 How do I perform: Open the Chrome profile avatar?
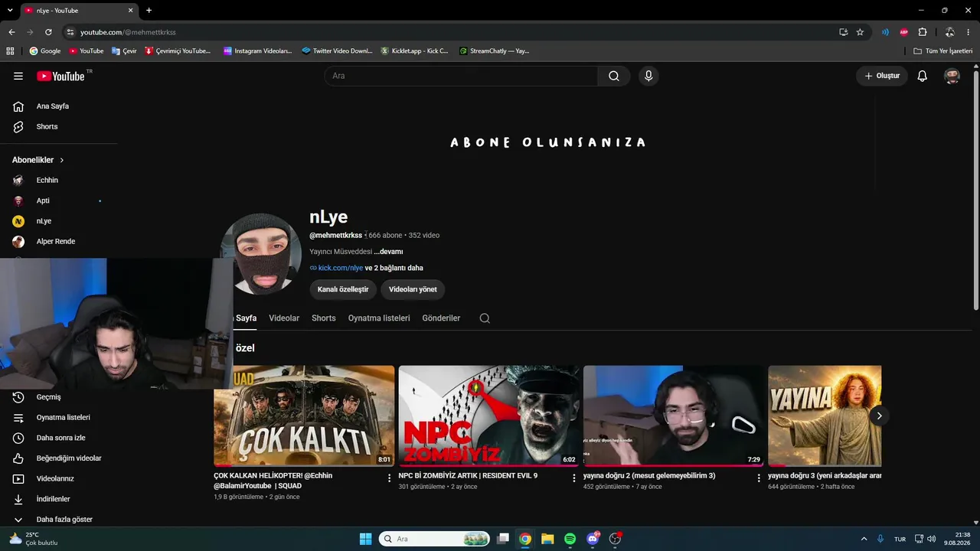point(949,32)
